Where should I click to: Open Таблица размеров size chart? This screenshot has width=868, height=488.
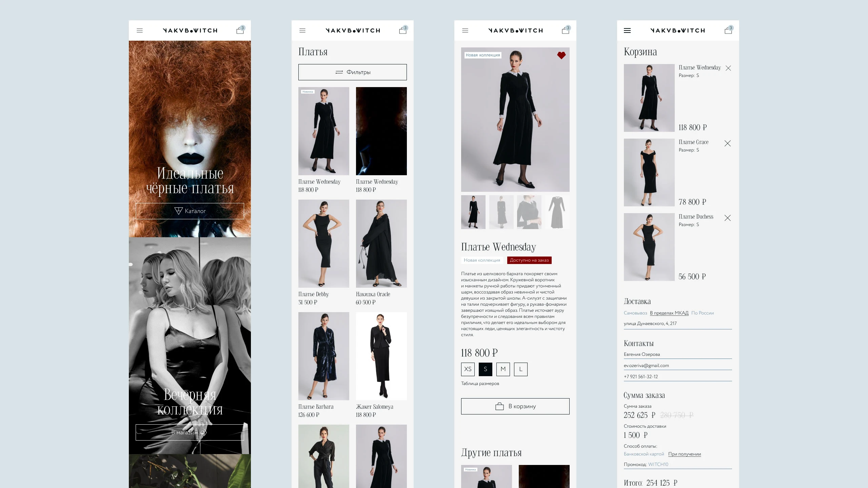(480, 383)
